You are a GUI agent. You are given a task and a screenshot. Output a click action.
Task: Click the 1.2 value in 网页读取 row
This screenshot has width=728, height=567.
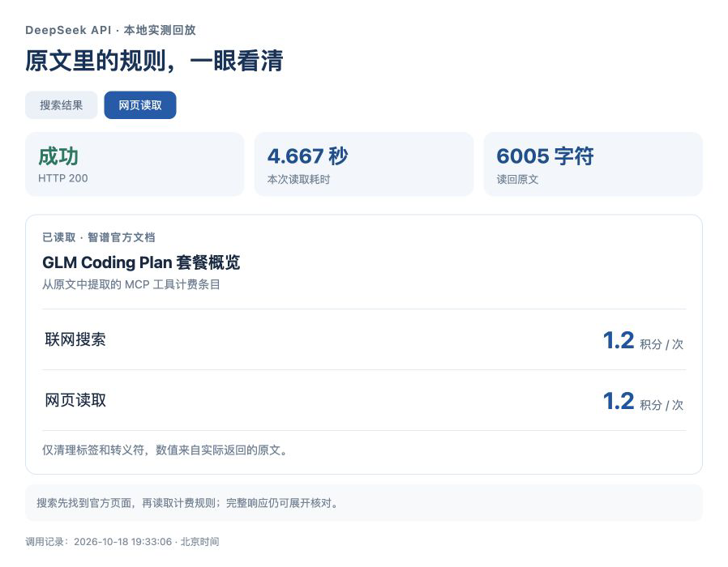[x=619, y=401]
